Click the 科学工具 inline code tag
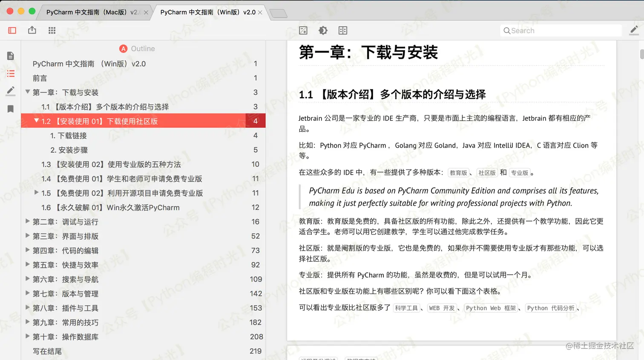 (406, 308)
